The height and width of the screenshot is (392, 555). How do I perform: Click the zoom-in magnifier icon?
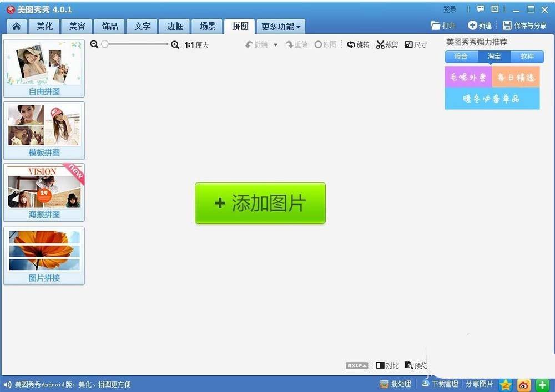(175, 44)
